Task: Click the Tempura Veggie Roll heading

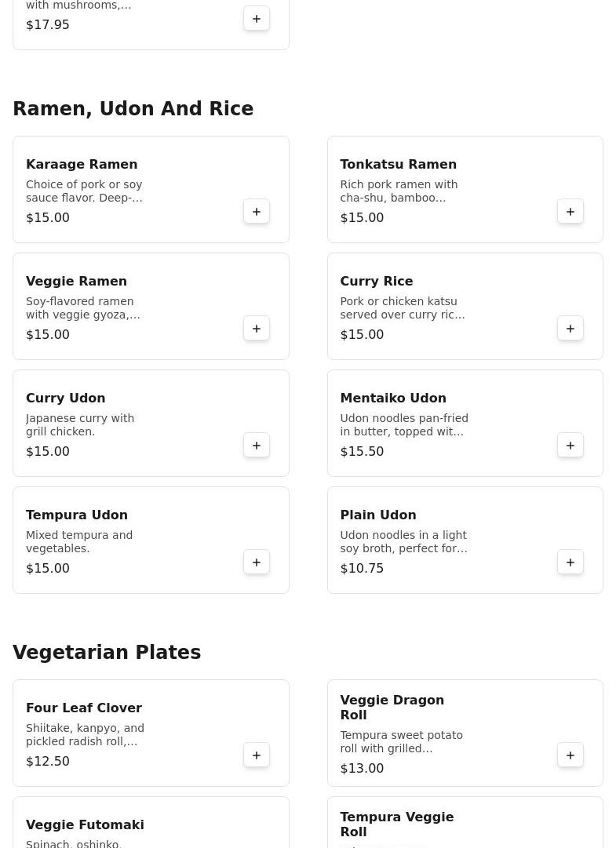Action: (x=396, y=824)
